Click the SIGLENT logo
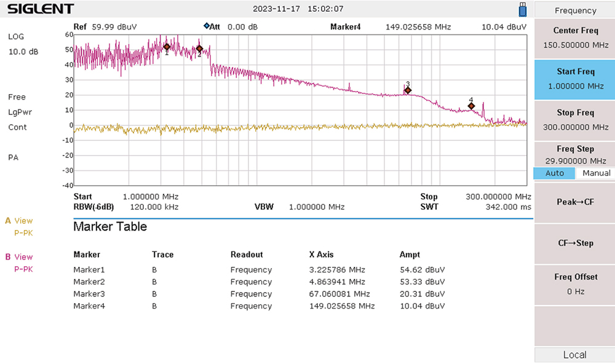615x364 pixels. [39, 9]
